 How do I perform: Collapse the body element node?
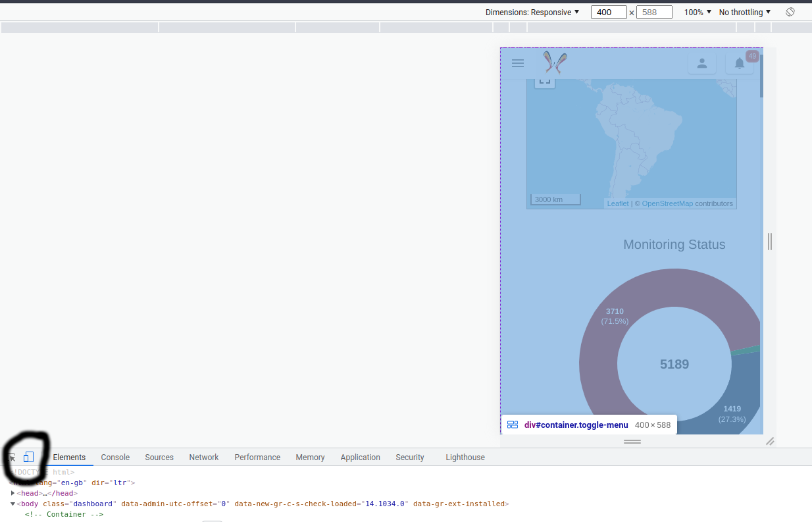coord(13,504)
